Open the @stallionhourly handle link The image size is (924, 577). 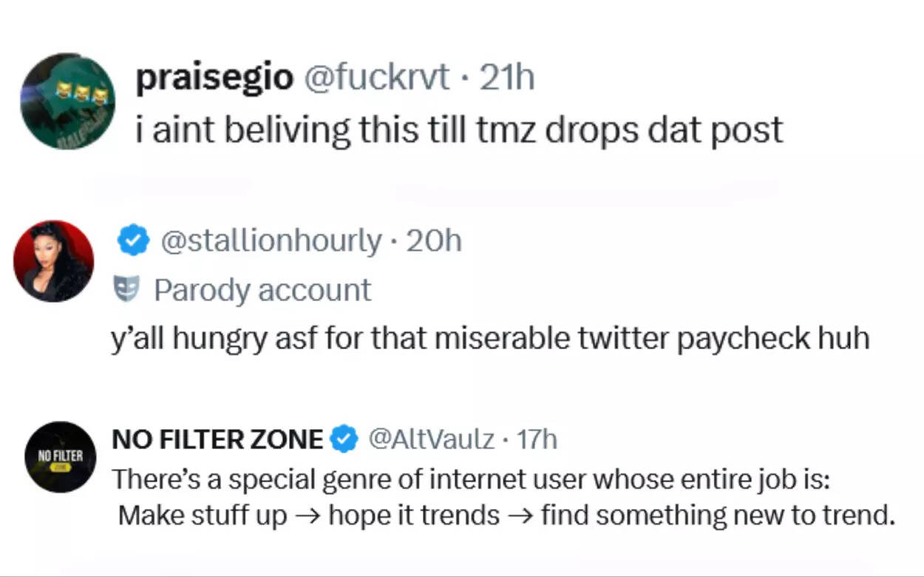271,241
